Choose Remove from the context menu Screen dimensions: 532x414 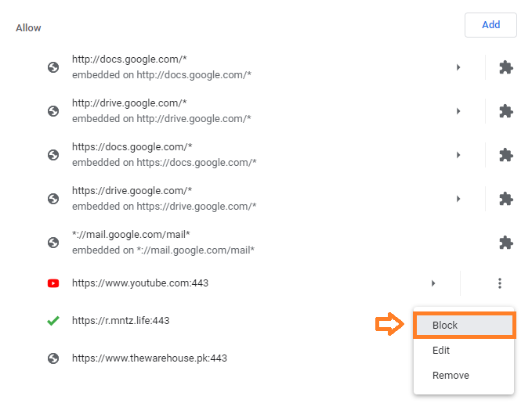point(464,376)
